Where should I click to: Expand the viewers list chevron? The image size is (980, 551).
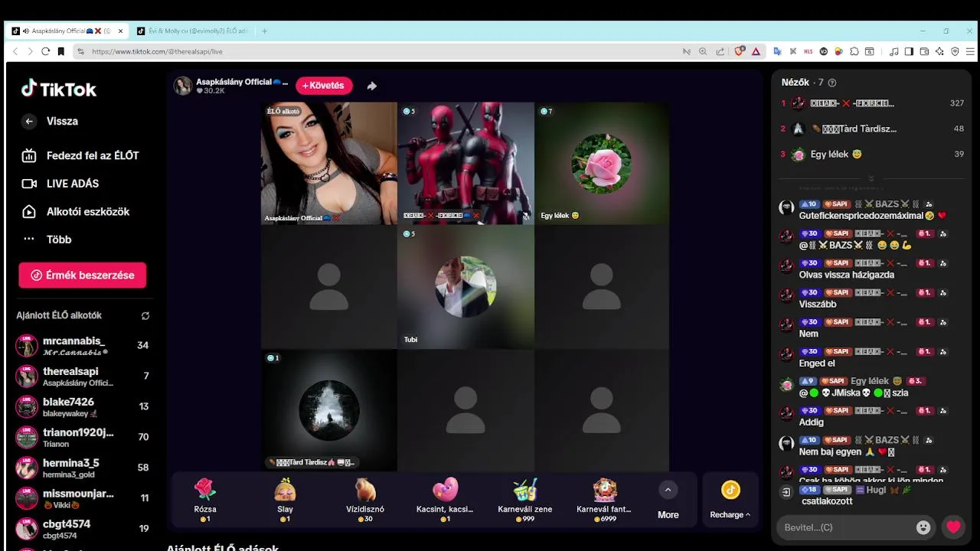[871, 178]
